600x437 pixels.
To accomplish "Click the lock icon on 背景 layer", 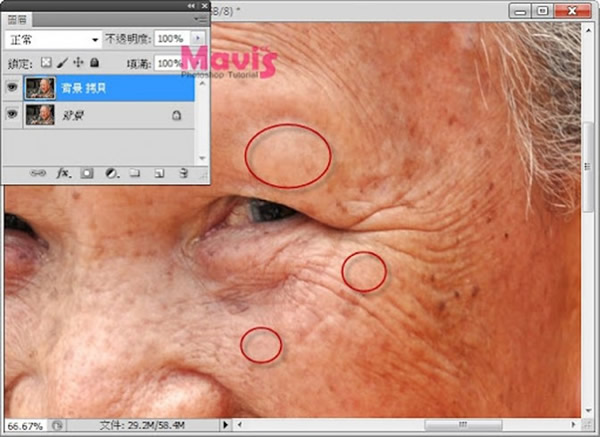I will [x=177, y=116].
